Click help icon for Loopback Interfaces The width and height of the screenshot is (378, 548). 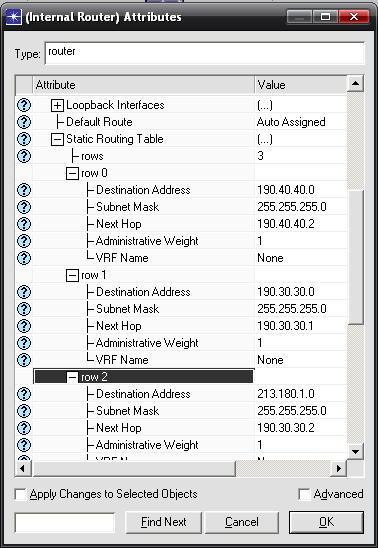[24, 105]
